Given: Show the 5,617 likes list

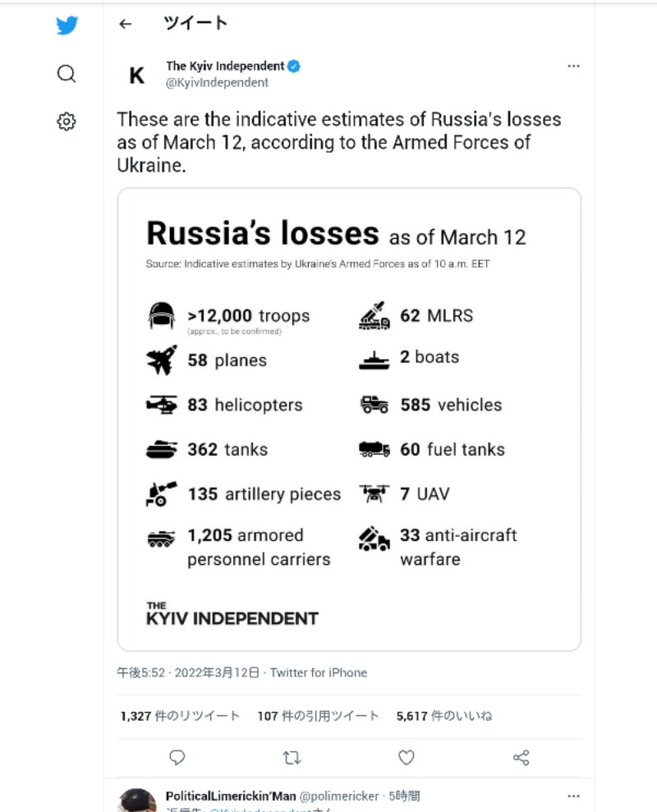Looking at the screenshot, I should click(x=443, y=716).
